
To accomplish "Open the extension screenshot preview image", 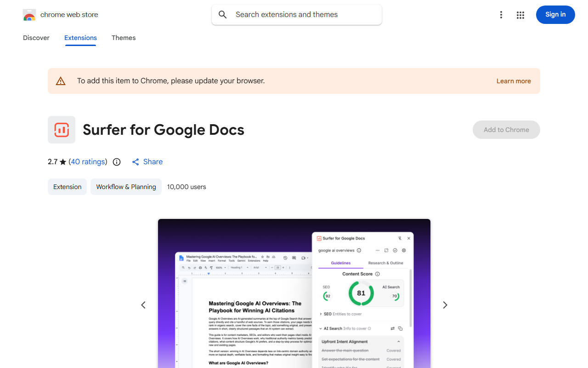I will 294,293.
